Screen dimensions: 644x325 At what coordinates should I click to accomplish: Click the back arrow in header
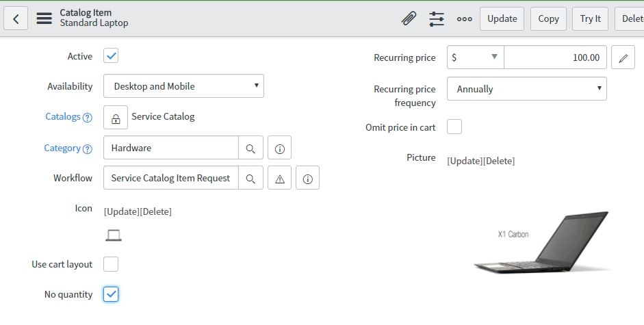pyautogui.click(x=16, y=18)
